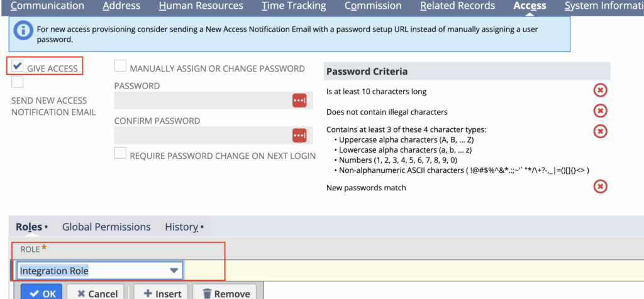Click the Cancel button
Image resolution: width=644 pixels, height=299 pixels.
(x=96, y=293)
